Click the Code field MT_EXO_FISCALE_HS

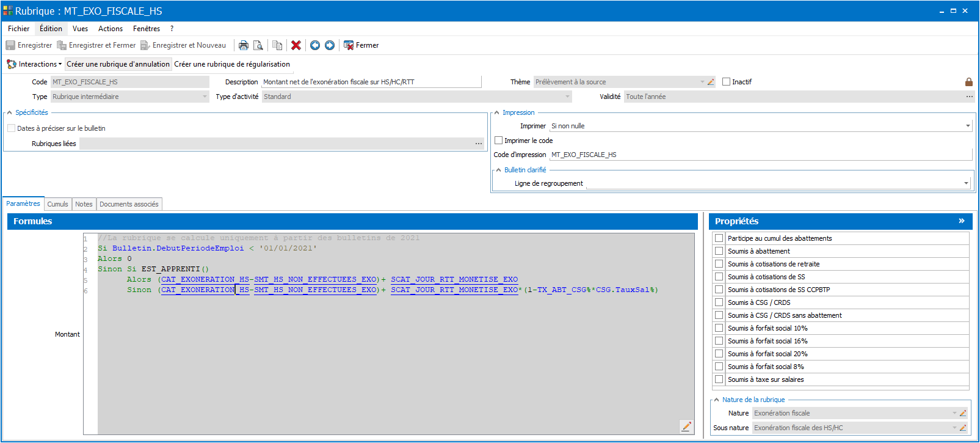[129, 82]
